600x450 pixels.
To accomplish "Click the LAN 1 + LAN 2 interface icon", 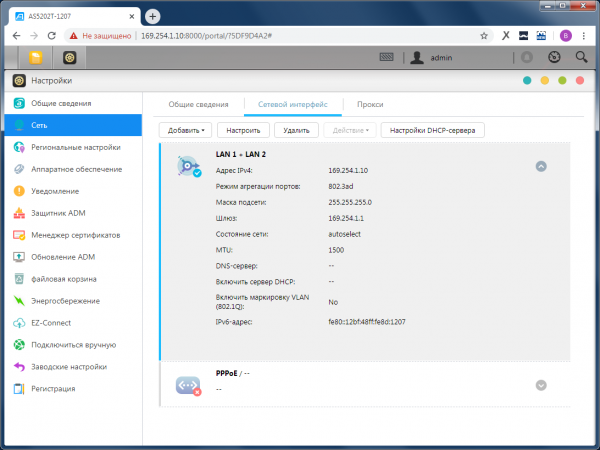I will 188,167.
